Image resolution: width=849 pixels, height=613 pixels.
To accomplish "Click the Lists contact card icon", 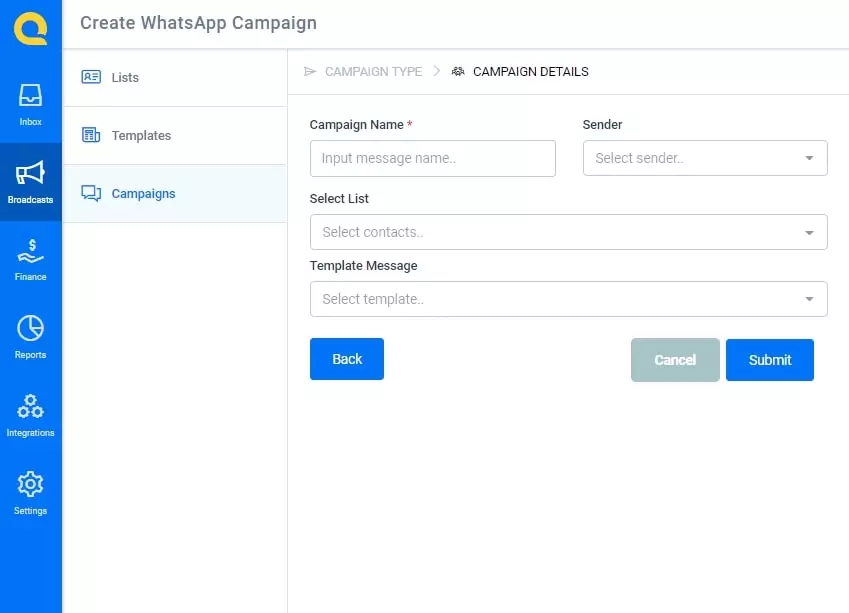I will 91,77.
